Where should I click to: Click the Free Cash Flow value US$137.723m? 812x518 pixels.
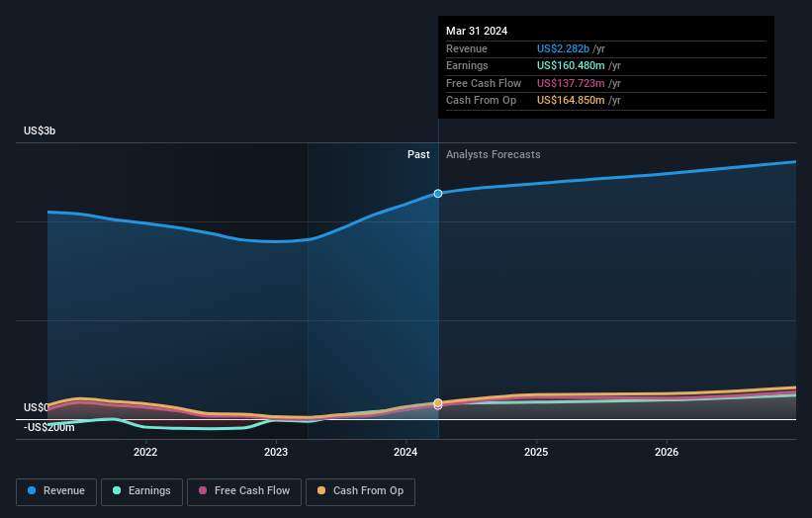point(571,83)
